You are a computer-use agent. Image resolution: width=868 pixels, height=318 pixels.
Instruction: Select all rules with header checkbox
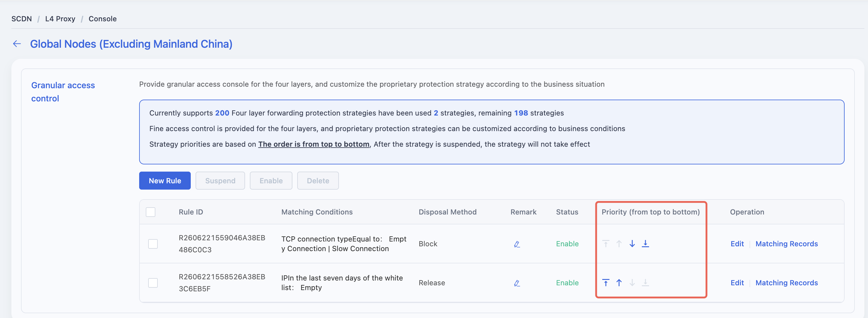click(x=150, y=212)
